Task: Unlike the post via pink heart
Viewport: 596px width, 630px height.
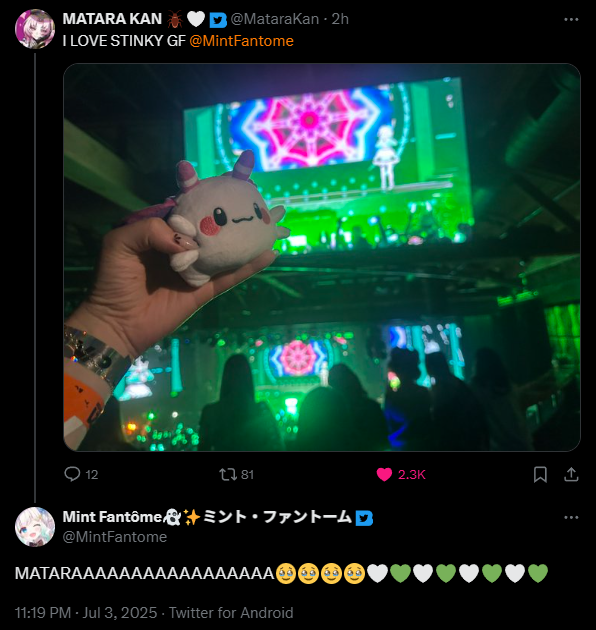Action: (x=384, y=475)
